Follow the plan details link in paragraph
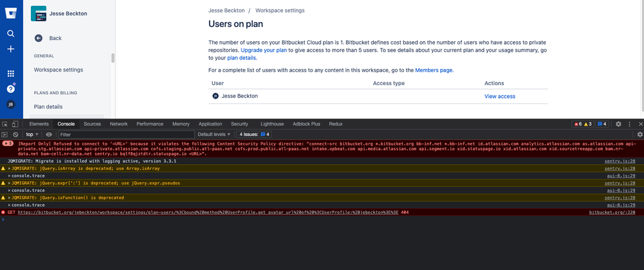Image resolution: width=644 pixels, height=270 pixels. point(243,58)
